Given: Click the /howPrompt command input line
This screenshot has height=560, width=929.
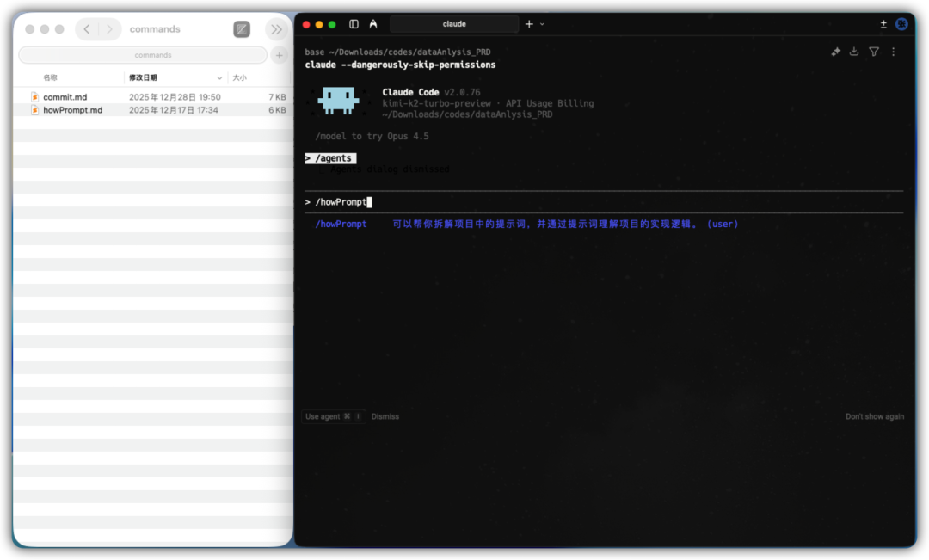Looking at the screenshot, I should click(604, 202).
